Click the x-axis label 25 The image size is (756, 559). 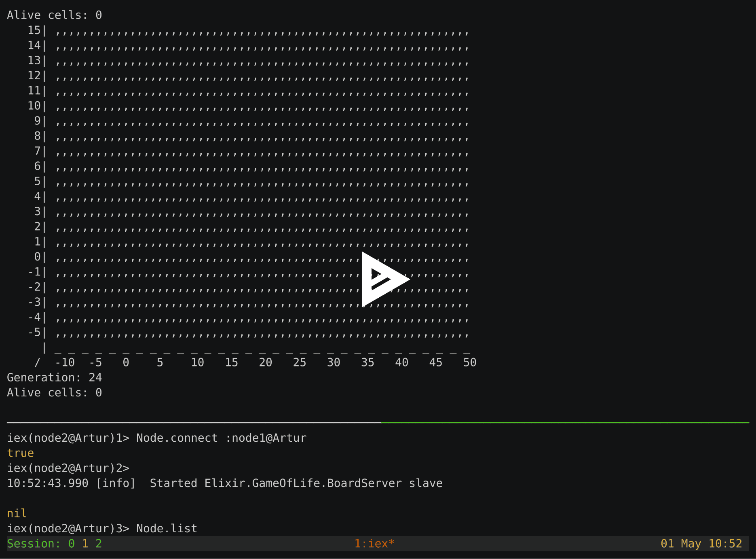[x=300, y=362]
